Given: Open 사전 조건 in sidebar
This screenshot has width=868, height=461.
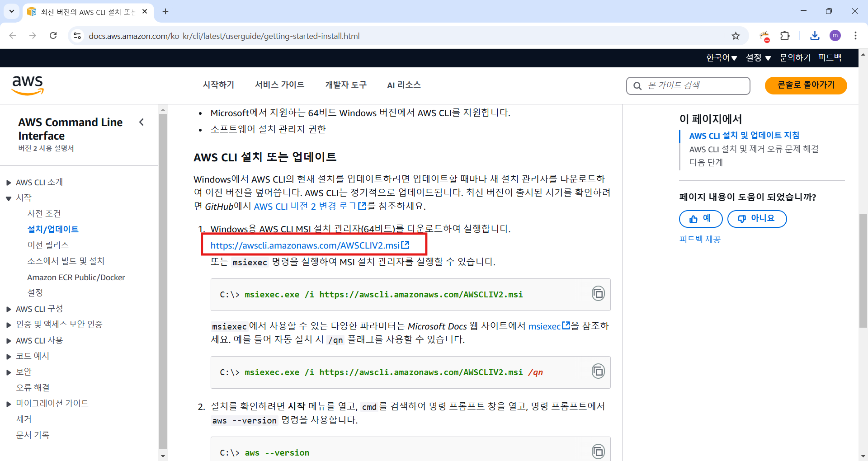Looking at the screenshot, I should [44, 213].
